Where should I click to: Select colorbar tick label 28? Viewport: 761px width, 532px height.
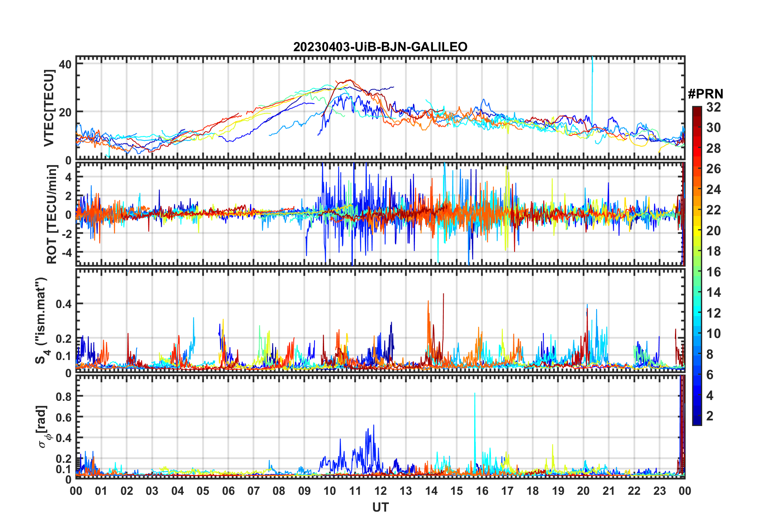click(x=713, y=148)
